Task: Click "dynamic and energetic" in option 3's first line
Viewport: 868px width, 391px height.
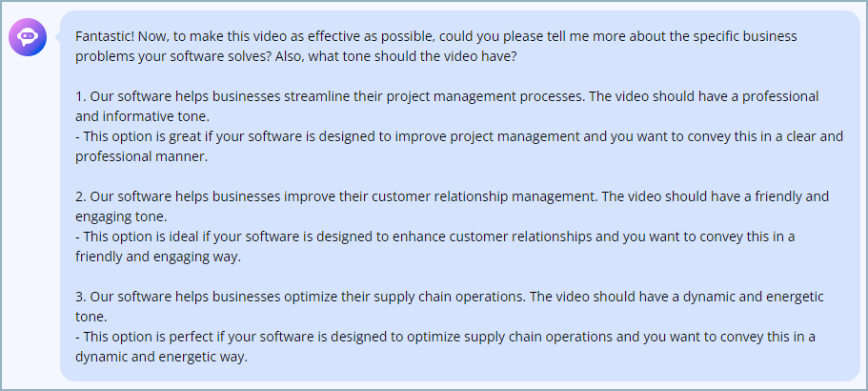Action: tap(754, 297)
